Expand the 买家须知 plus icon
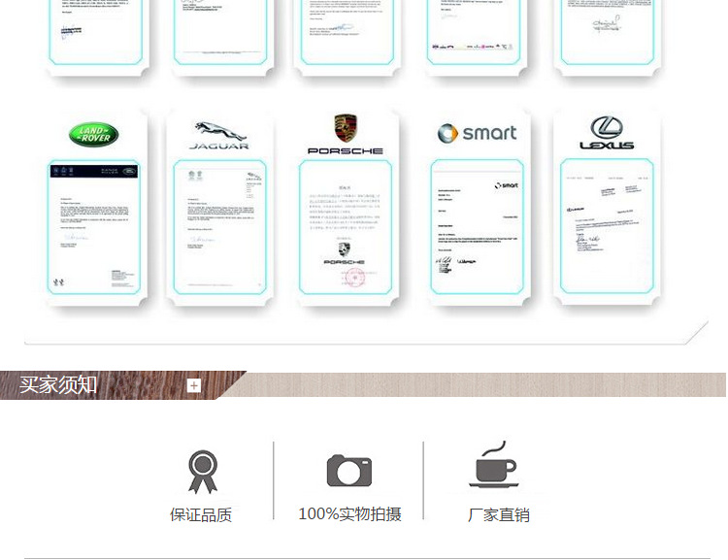 [193, 385]
